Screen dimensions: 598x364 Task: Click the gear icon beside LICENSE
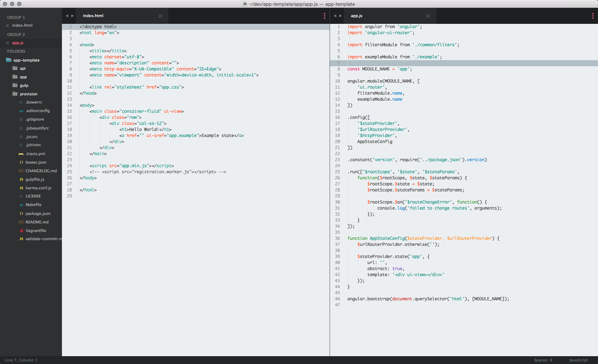pyautogui.click(x=21, y=196)
